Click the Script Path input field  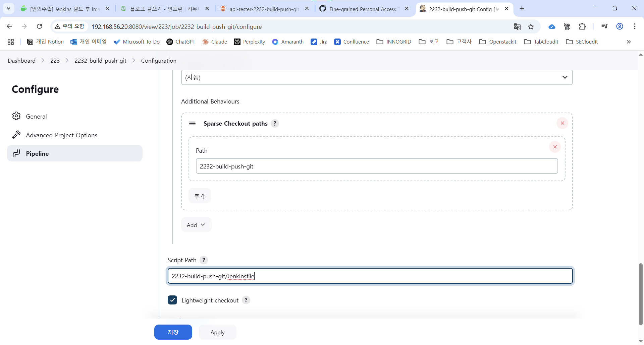pos(370,276)
